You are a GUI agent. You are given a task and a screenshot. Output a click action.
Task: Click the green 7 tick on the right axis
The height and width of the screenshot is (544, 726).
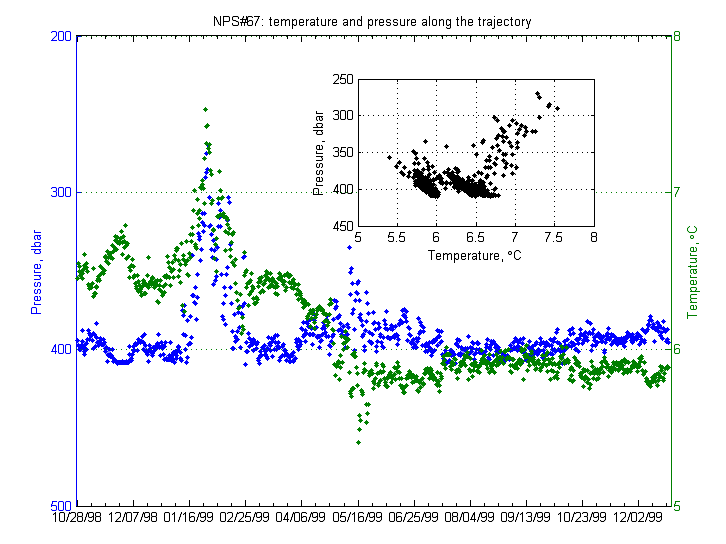[x=676, y=193]
